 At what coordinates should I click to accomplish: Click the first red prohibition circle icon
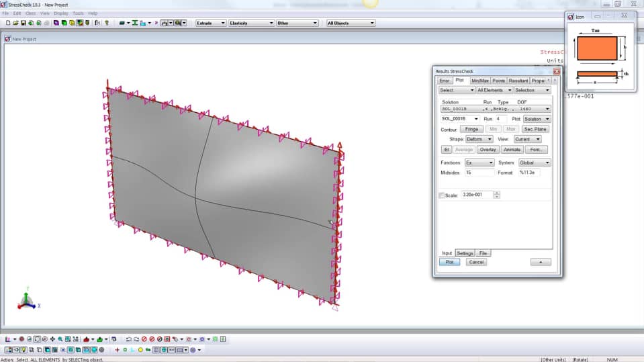pos(144,339)
